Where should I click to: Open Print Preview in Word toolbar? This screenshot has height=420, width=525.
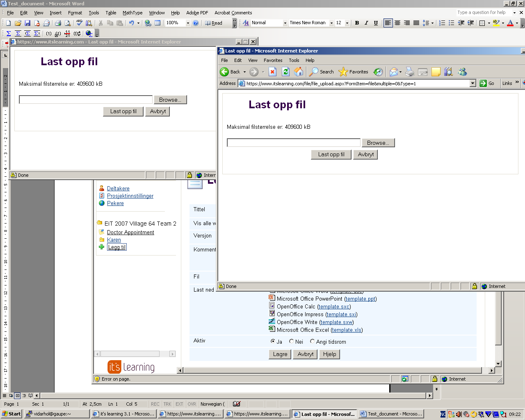click(x=67, y=23)
